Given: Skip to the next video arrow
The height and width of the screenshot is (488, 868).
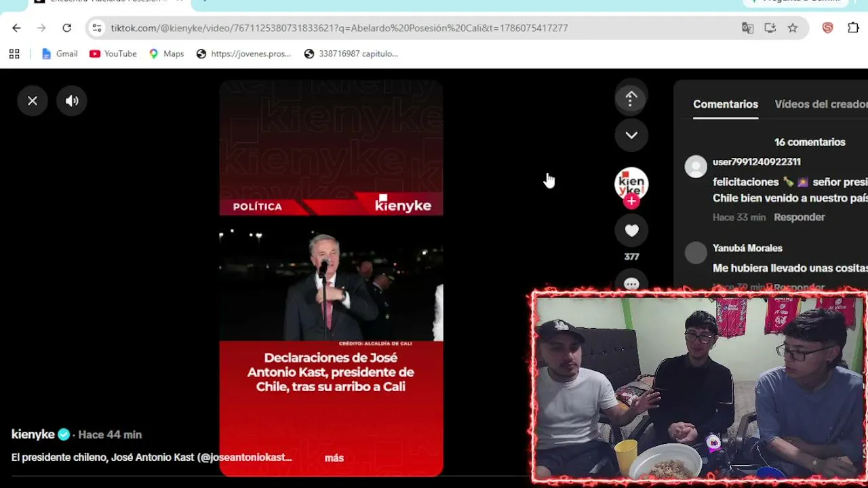Looking at the screenshot, I should coord(631,135).
